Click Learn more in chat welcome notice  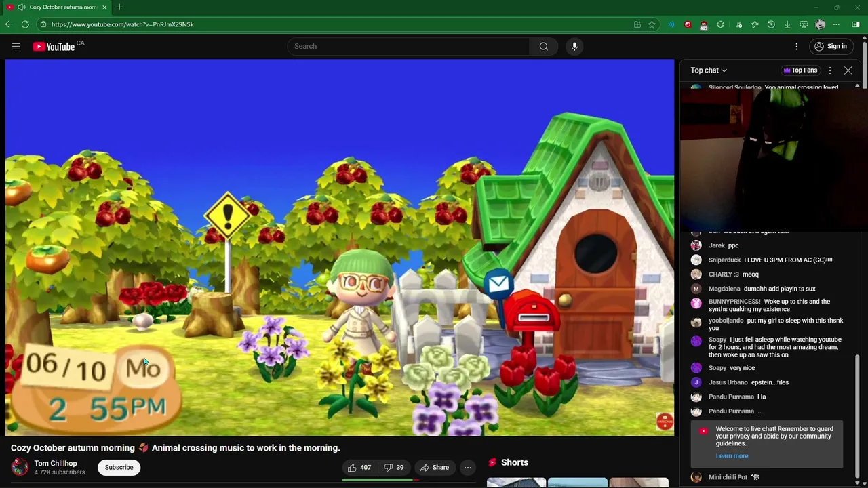click(732, 456)
